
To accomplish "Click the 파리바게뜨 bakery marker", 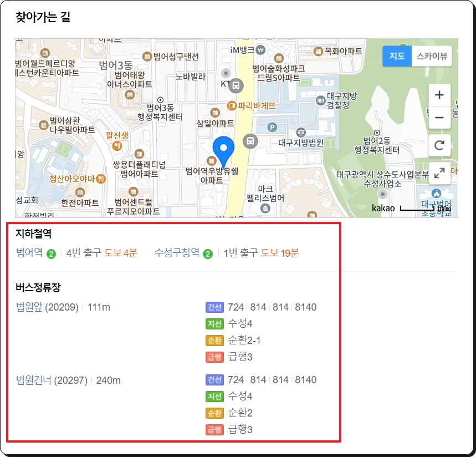I will pos(232,106).
